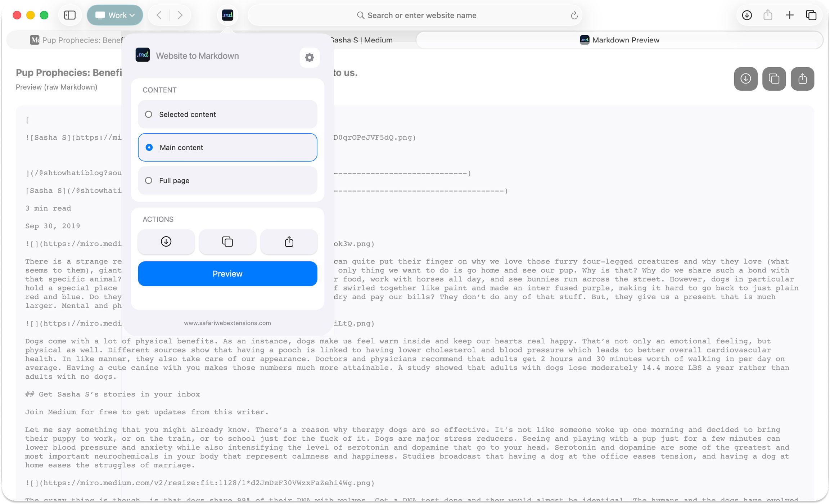The width and height of the screenshot is (830, 504).
Task: Open the www.safariwebextensions.com link
Action: coord(227,323)
